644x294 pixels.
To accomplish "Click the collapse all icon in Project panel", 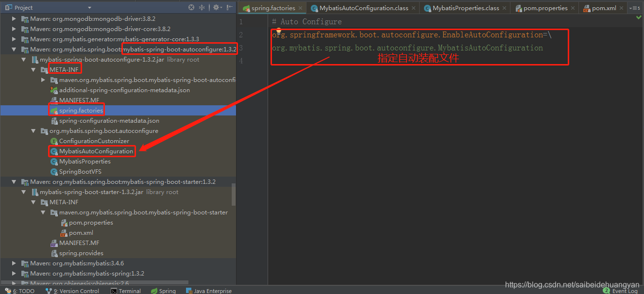I will 202,7.
